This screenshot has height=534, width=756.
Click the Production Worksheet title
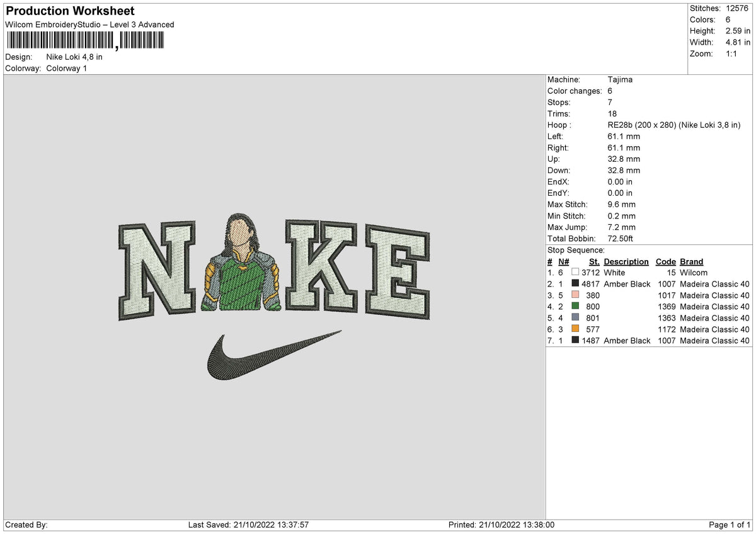coord(69,11)
